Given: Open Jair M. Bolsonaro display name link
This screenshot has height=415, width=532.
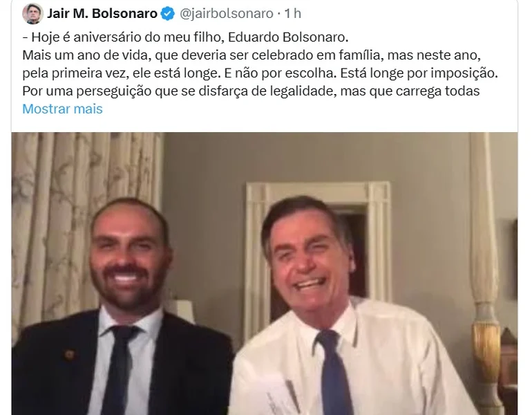Looking at the screenshot, I should [x=102, y=14].
